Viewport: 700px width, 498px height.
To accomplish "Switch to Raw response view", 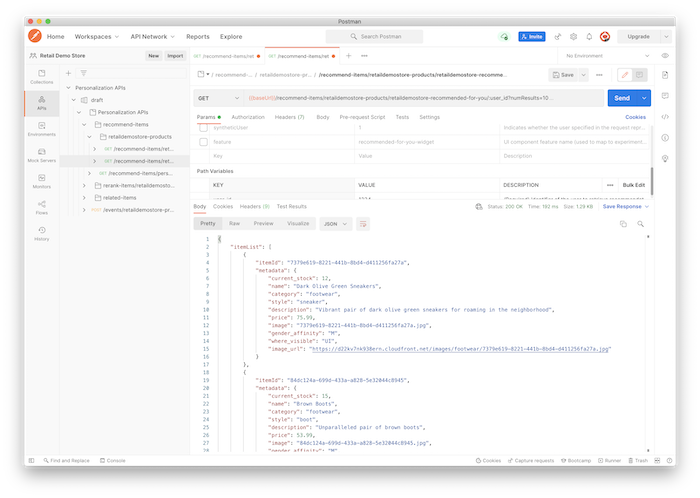I will 234,224.
